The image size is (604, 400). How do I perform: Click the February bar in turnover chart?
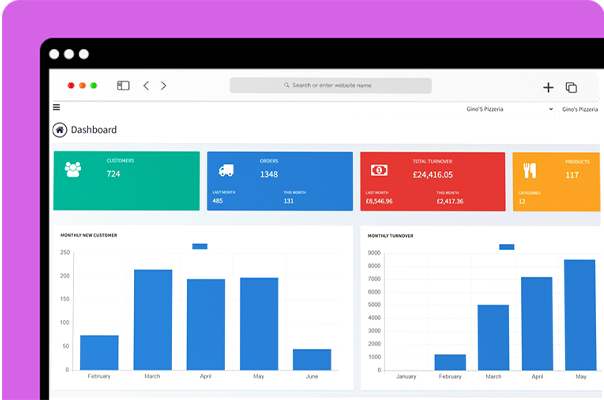click(x=450, y=362)
